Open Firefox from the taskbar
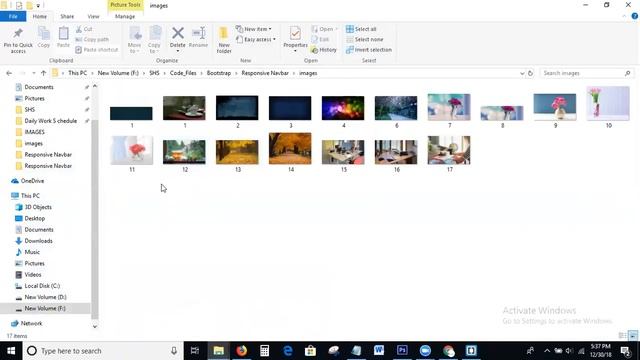The width and height of the screenshot is (640, 360). (242, 351)
